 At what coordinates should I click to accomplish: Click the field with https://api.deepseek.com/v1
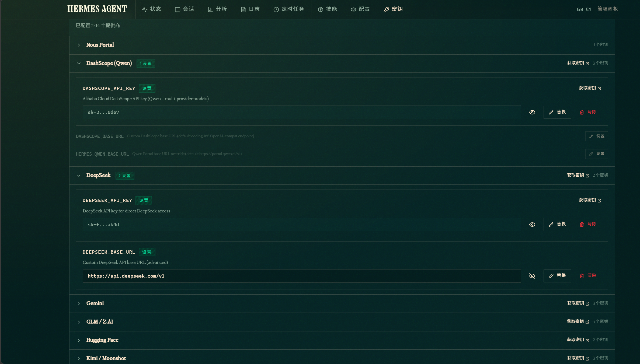[302, 276]
